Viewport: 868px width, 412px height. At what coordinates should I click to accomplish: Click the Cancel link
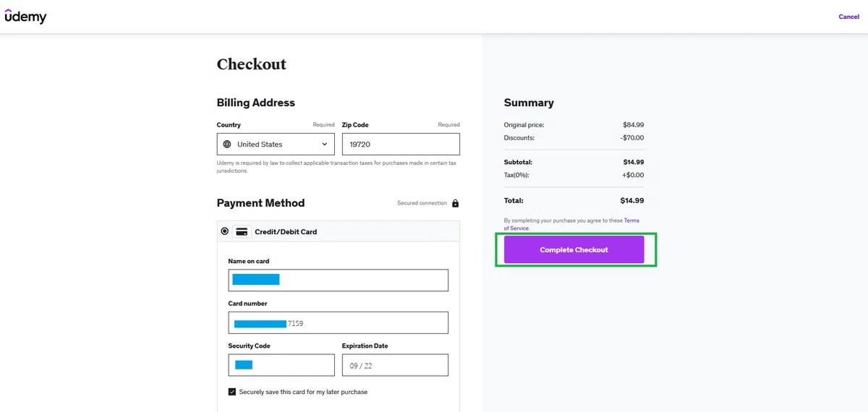848,17
